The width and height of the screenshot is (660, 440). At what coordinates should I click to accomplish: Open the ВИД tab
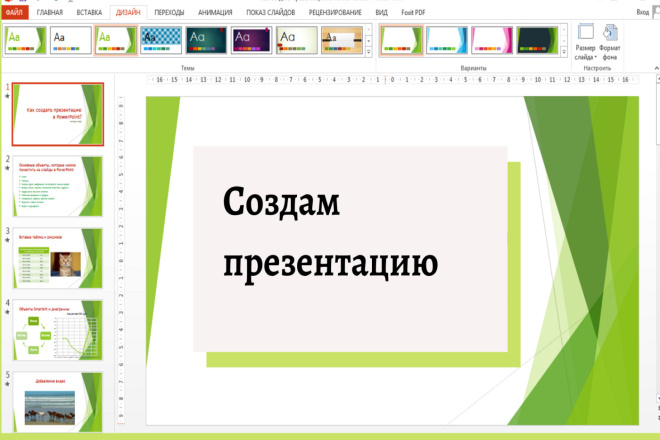click(381, 12)
